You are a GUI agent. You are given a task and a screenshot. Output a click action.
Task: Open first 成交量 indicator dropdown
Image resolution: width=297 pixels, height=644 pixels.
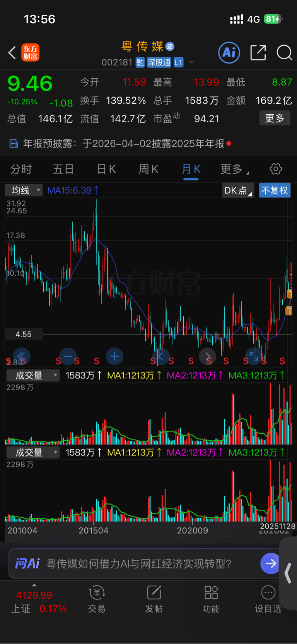pos(32,375)
